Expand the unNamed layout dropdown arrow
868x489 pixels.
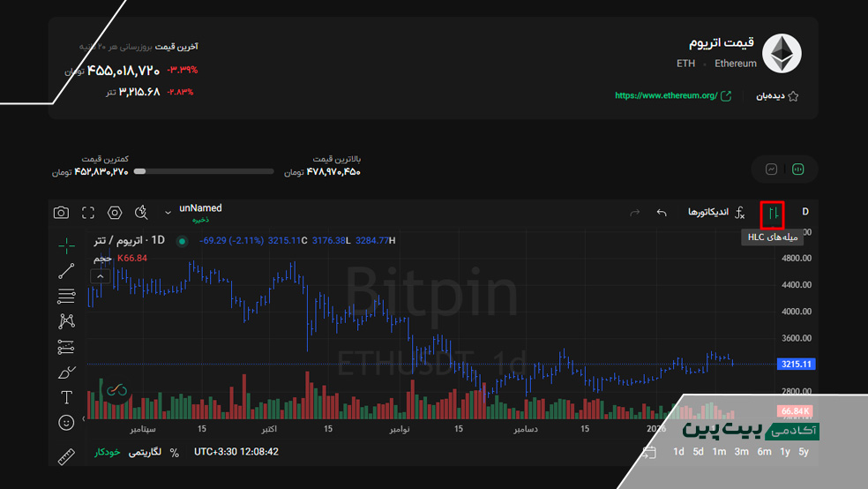(168, 213)
